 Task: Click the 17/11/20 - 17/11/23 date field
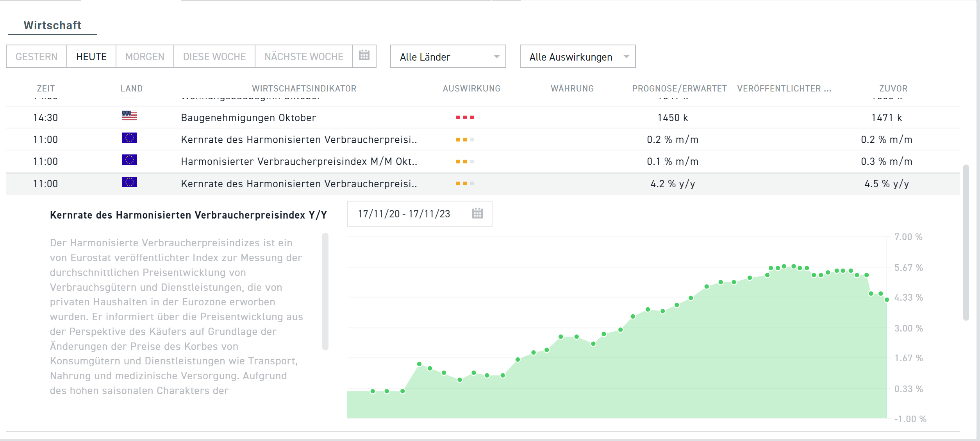point(404,214)
